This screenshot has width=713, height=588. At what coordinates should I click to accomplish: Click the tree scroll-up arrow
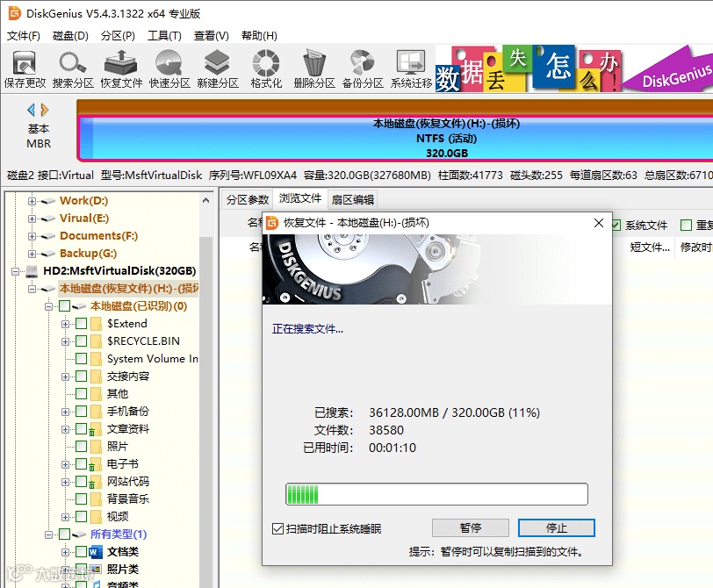[x=206, y=200]
